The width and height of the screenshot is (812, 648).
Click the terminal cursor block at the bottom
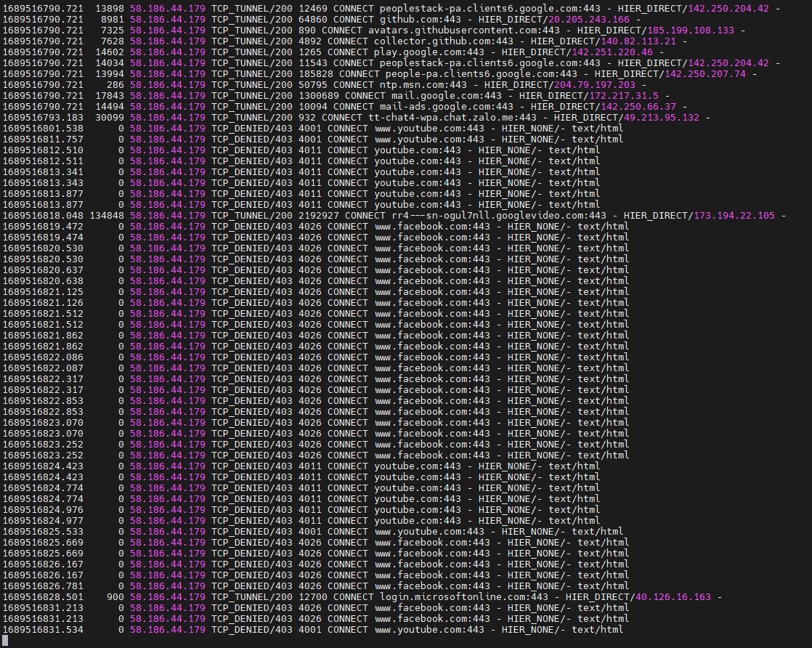pos(5,641)
